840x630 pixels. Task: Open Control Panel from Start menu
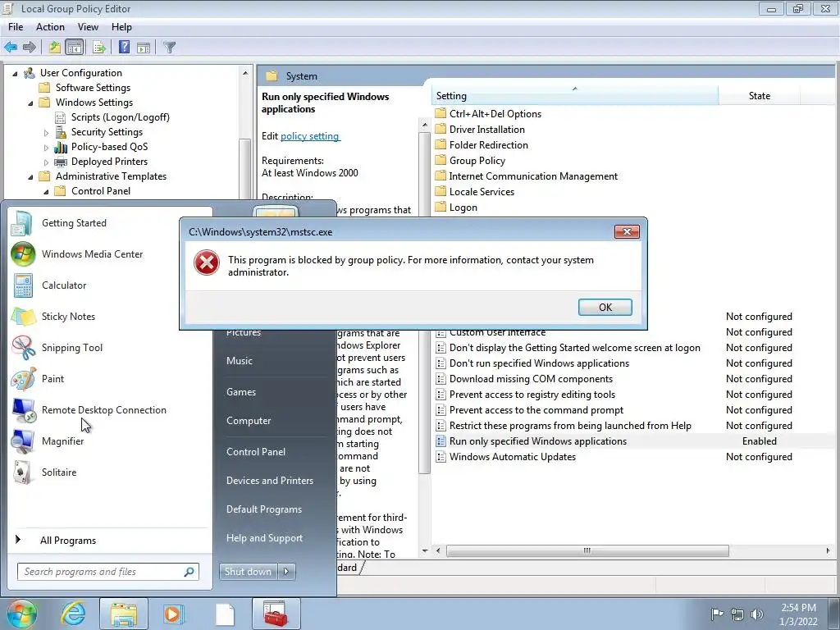pyautogui.click(x=256, y=452)
